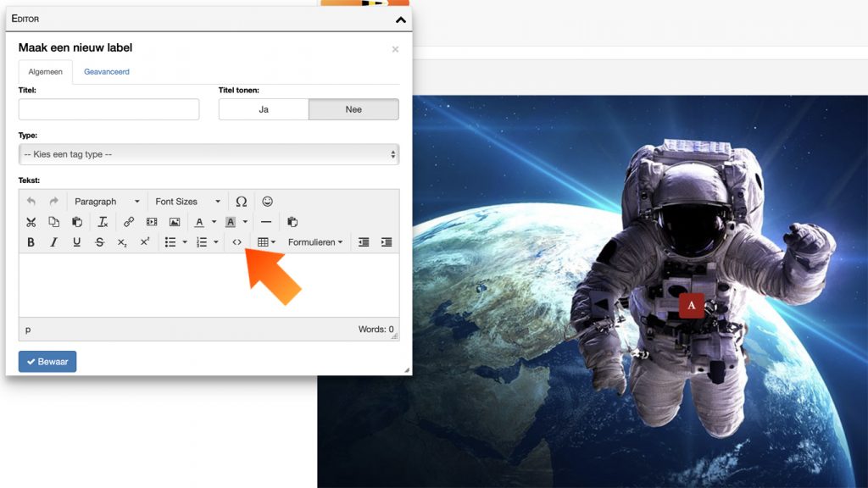
Task: Open the background color dropdown arrow
Action: coord(245,222)
